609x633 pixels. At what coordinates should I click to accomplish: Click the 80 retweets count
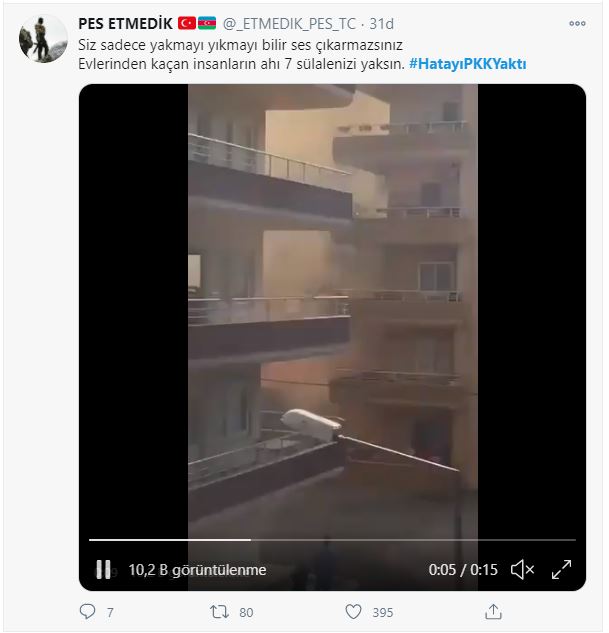click(246, 612)
